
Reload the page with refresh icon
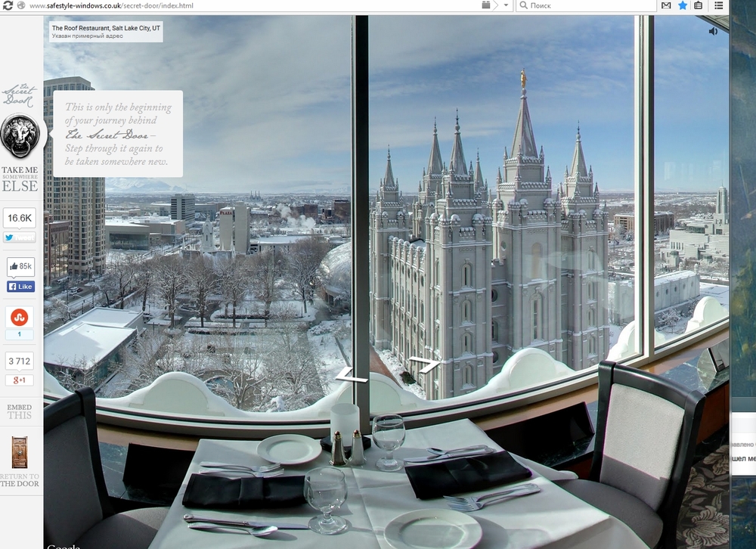coord(8,5)
